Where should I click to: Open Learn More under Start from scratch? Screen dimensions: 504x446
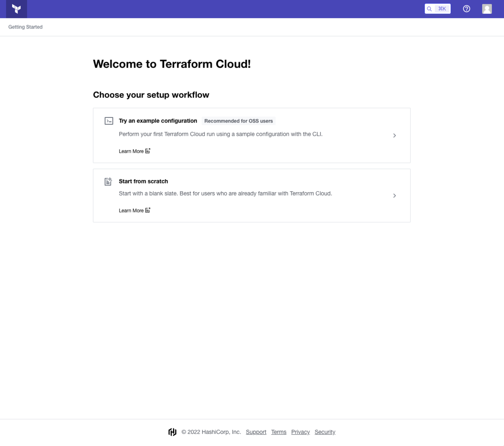click(x=131, y=211)
